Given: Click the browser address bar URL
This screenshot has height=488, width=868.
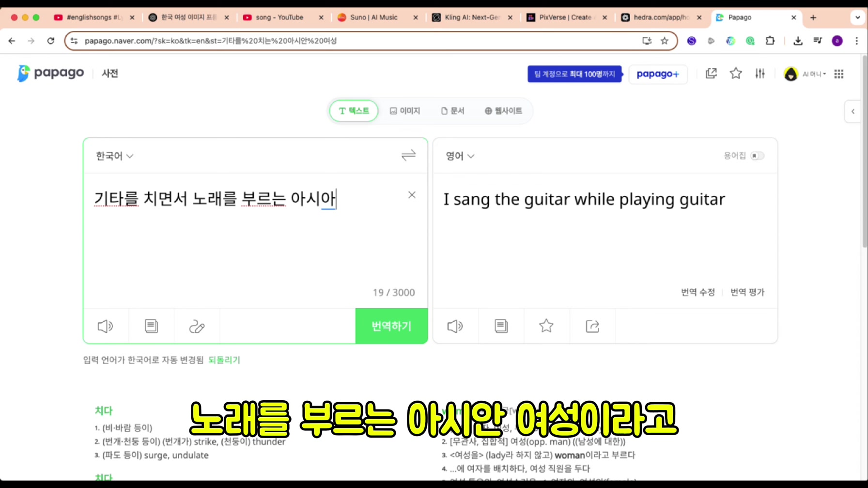Looking at the screenshot, I should point(211,41).
